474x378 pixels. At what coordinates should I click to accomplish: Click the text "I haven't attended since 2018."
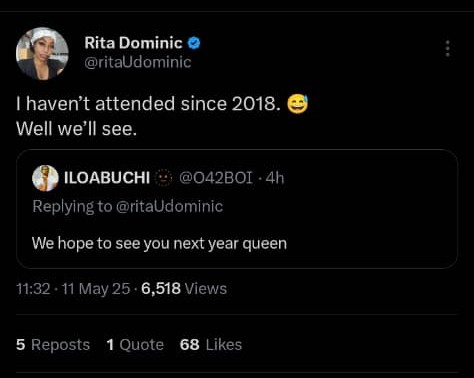click(148, 104)
